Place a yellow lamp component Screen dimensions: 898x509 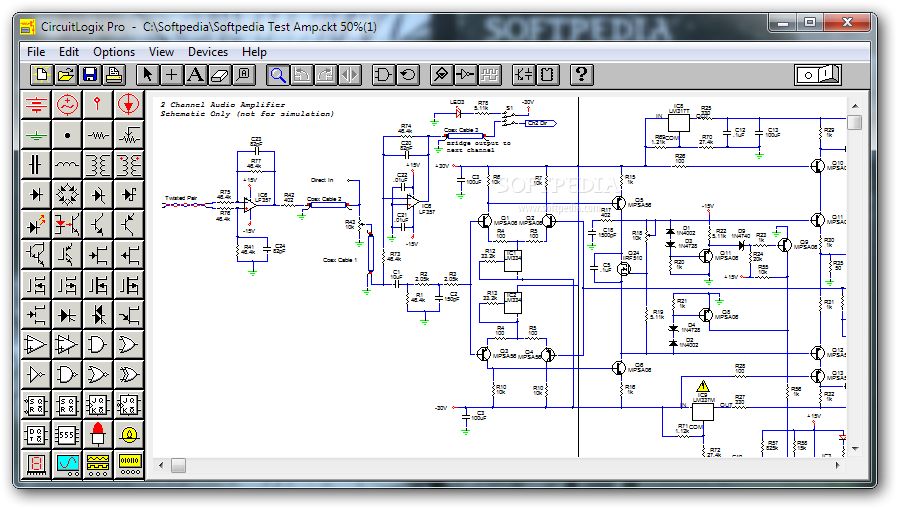pos(128,435)
